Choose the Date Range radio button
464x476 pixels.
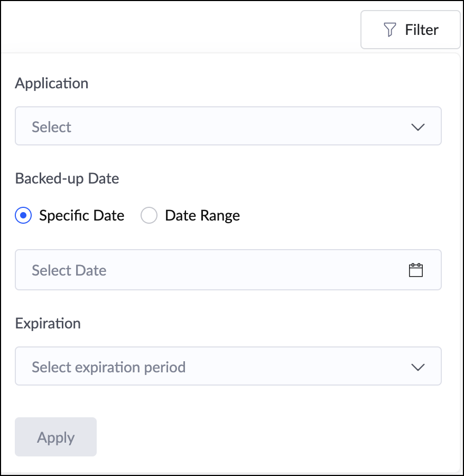pos(149,216)
